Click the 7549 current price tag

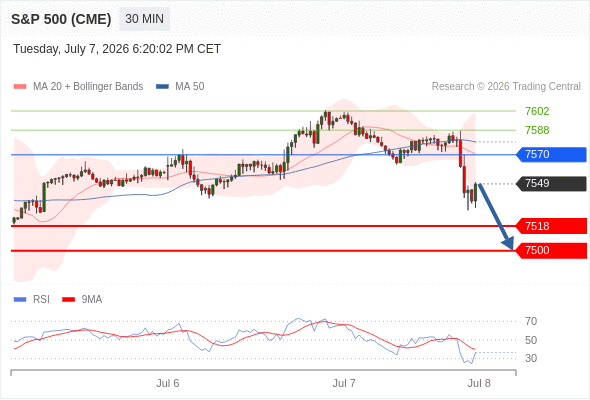pyautogui.click(x=551, y=184)
